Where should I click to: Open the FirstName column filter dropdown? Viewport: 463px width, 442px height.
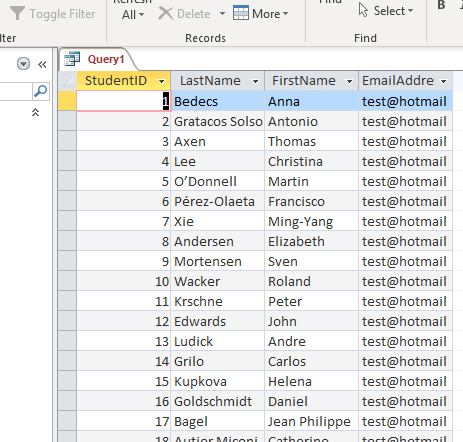[x=349, y=81]
